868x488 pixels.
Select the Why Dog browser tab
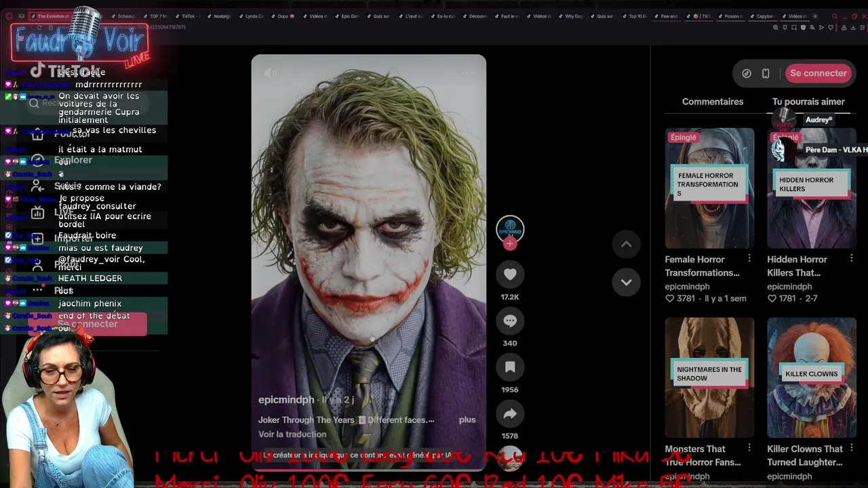pyautogui.click(x=572, y=16)
